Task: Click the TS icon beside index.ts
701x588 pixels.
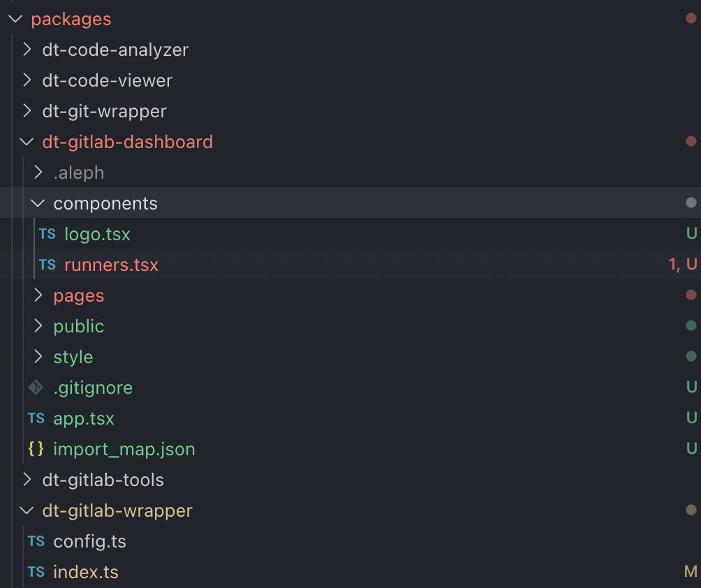Action: pyautogui.click(x=36, y=572)
